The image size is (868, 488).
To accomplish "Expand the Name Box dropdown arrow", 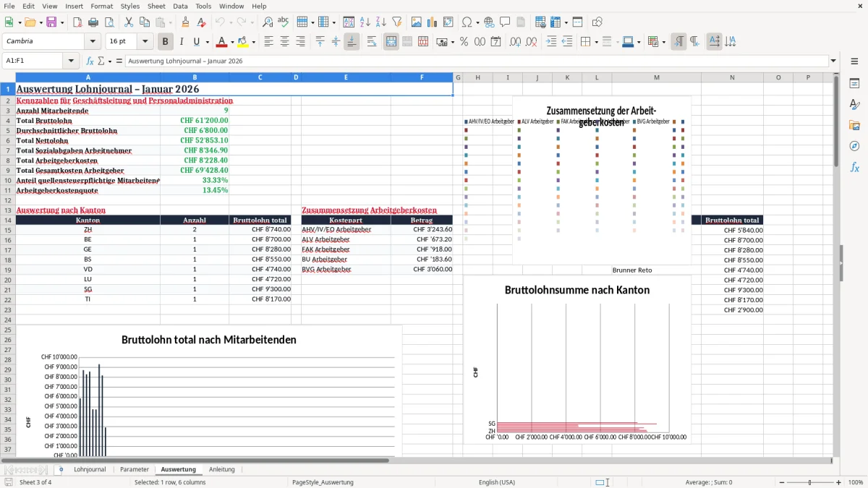I will click(71, 61).
